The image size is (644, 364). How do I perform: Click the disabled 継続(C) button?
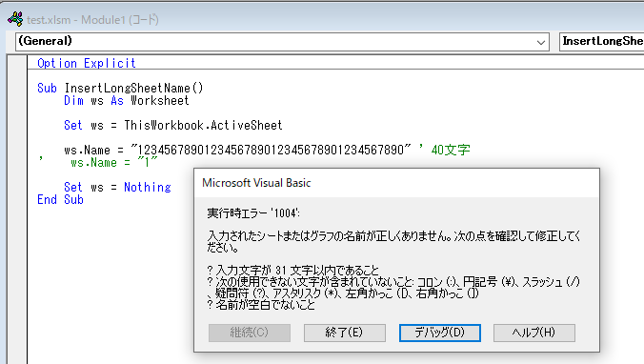click(250, 333)
